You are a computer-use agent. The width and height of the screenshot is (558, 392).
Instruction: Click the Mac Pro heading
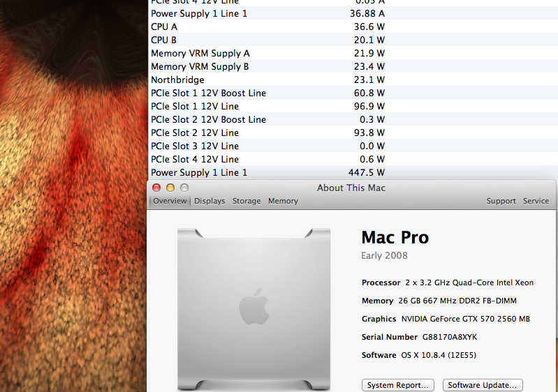(395, 237)
